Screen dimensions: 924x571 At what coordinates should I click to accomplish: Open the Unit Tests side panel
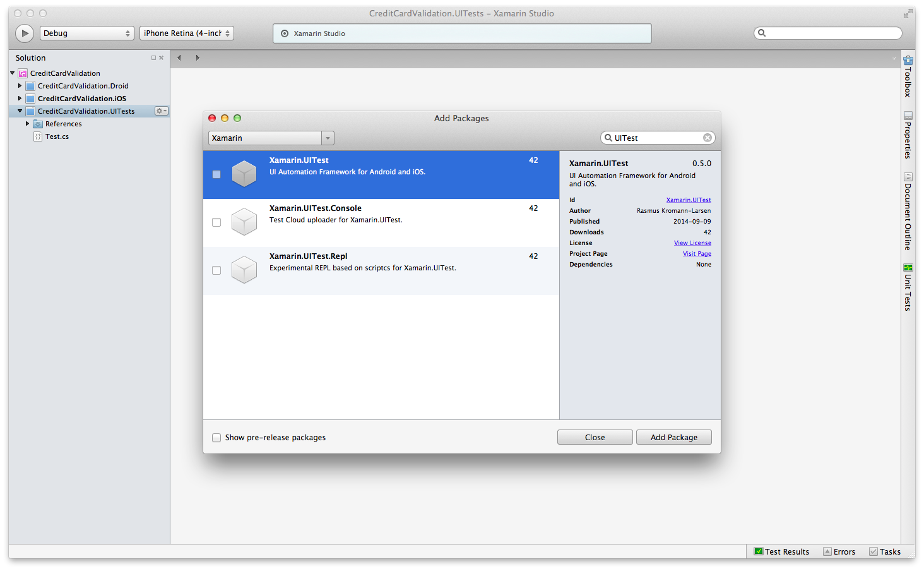[x=908, y=287]
